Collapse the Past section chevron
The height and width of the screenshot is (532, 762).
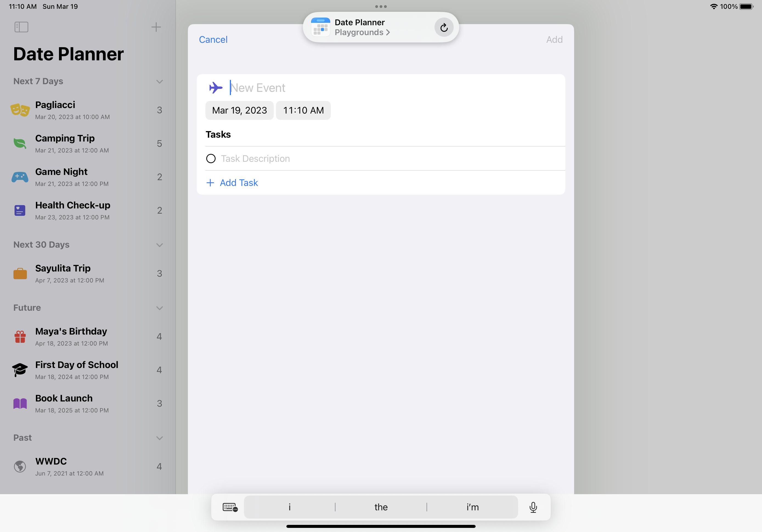(x=159, y=438)
